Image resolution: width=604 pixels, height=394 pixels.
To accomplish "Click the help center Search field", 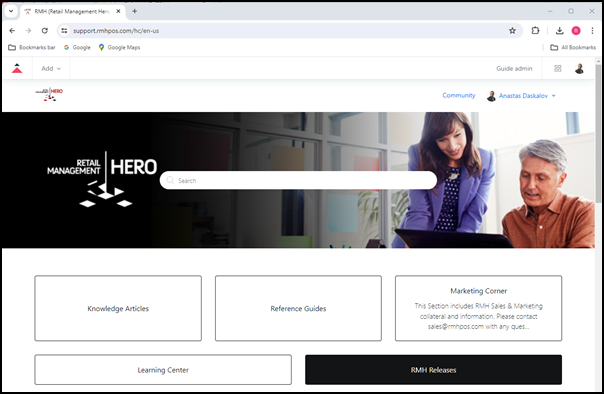I will point(298,180).
